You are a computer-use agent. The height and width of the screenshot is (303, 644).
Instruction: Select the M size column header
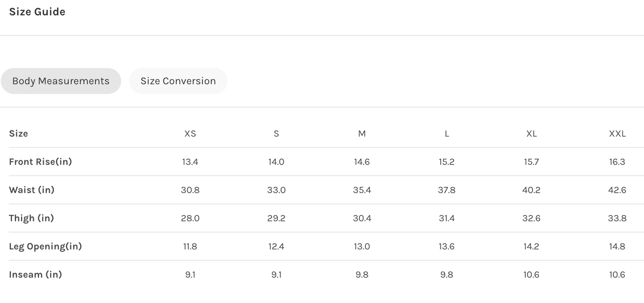pyautogui.click(x=362, y=133)
